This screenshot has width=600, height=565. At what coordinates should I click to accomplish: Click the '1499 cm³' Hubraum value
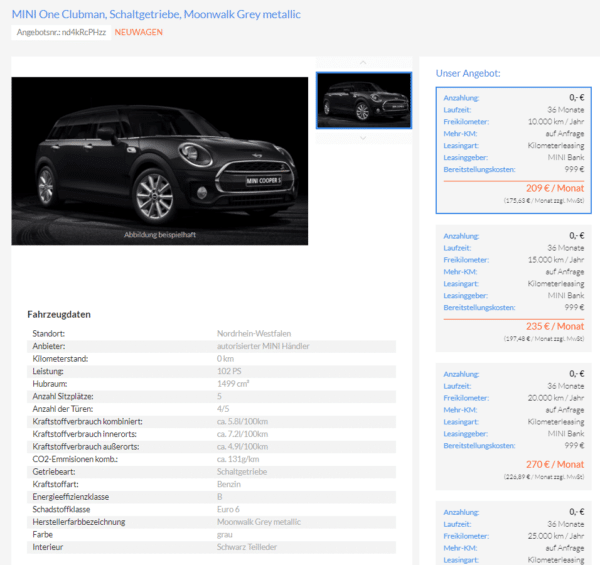point(233,384)
